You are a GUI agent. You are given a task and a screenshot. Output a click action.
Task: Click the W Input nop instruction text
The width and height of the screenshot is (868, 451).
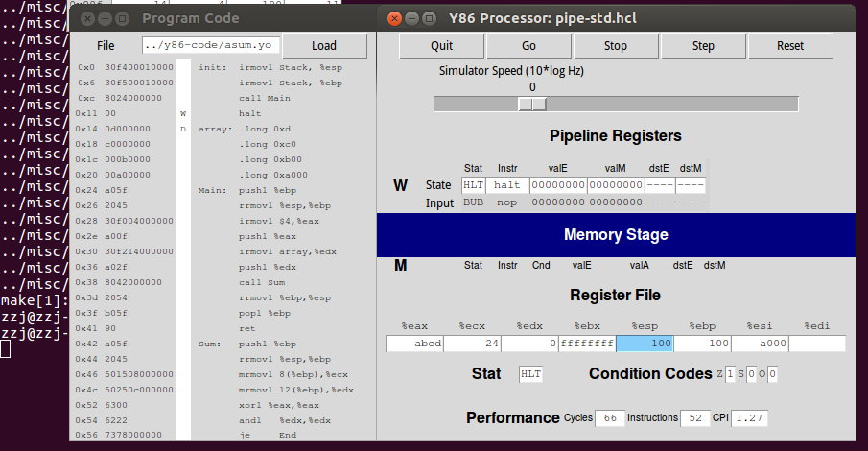[x=507, y=202]
